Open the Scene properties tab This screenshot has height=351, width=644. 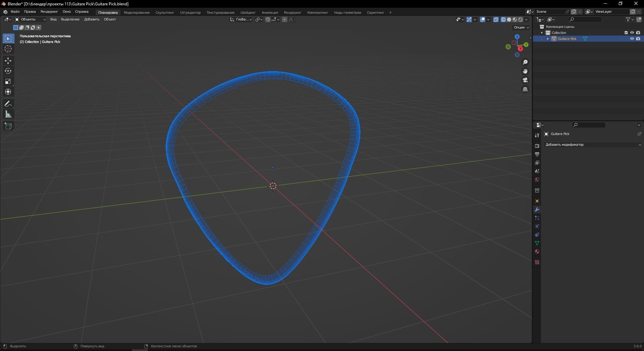(537, 171)
